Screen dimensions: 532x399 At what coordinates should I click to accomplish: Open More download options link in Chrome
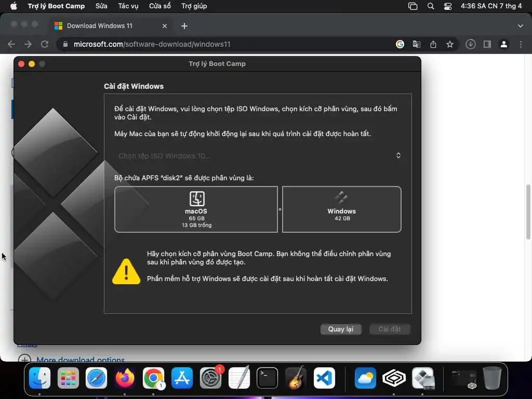tap(81, 360)
